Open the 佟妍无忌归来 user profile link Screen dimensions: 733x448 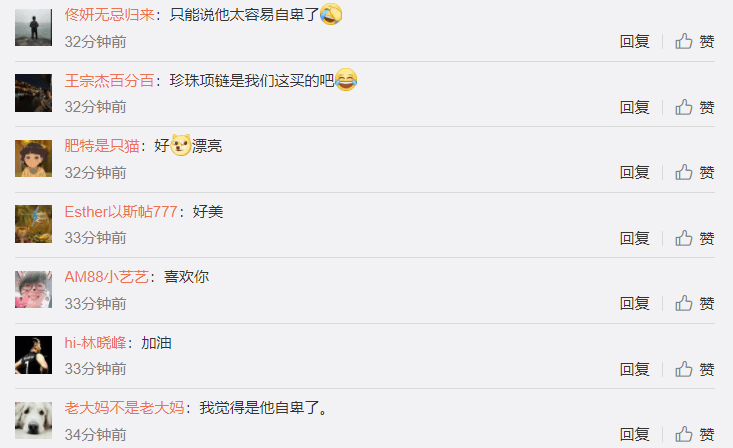109,14
